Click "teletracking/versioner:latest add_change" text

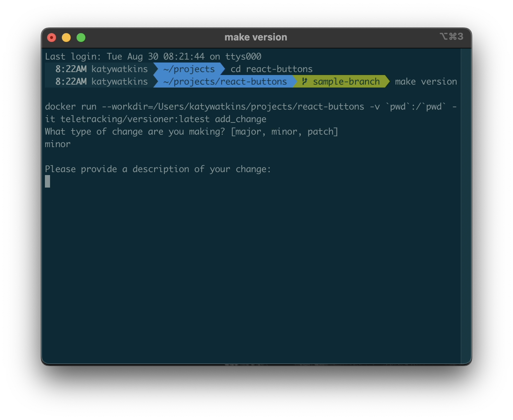[163, 119]
